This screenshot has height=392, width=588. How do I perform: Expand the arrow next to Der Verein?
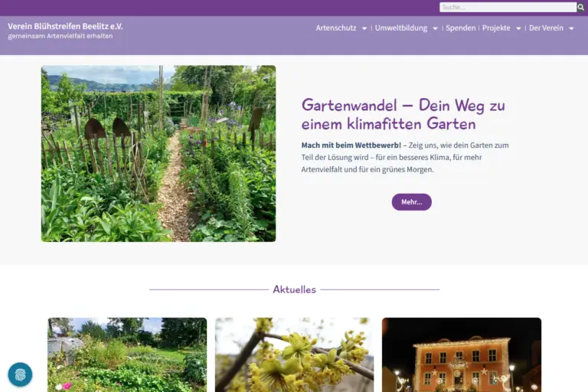pos(571,28)
